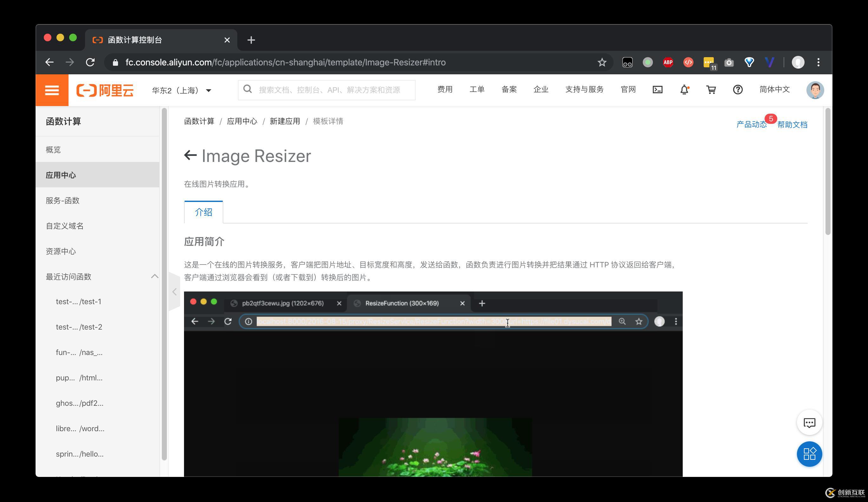This screenshot has width=868, height=502.
Task: Collapse the left sidebar with the arrow handle
Action: click(174, 292)
